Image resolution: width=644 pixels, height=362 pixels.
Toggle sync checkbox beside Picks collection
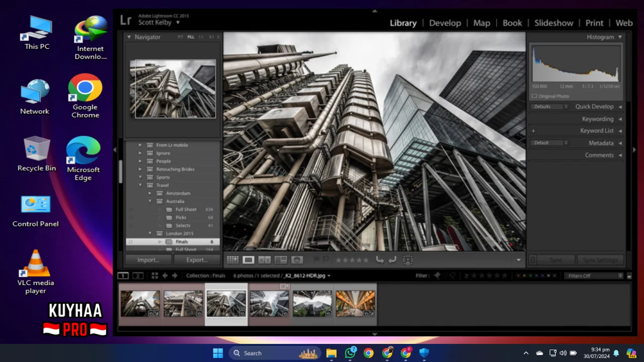pos(130,218)
